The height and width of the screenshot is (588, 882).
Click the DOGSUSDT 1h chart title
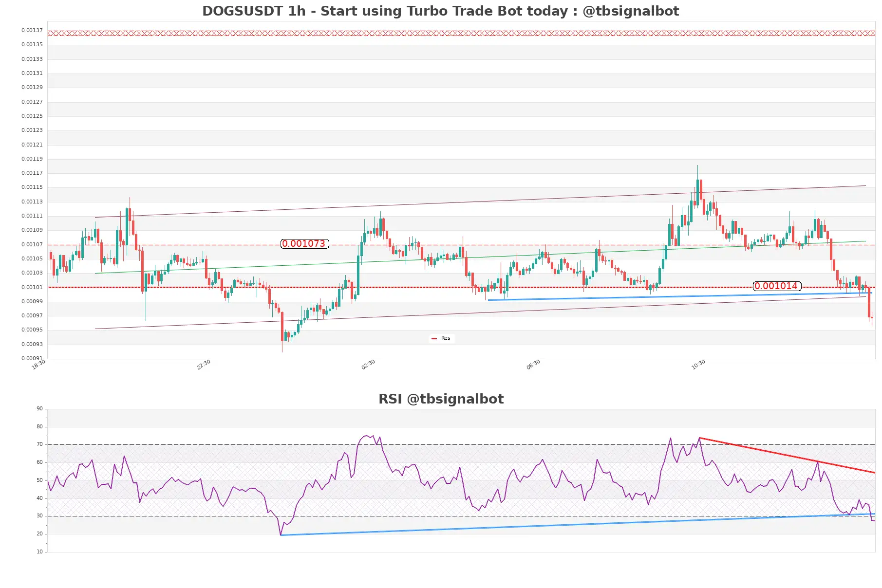coord(440,11)
